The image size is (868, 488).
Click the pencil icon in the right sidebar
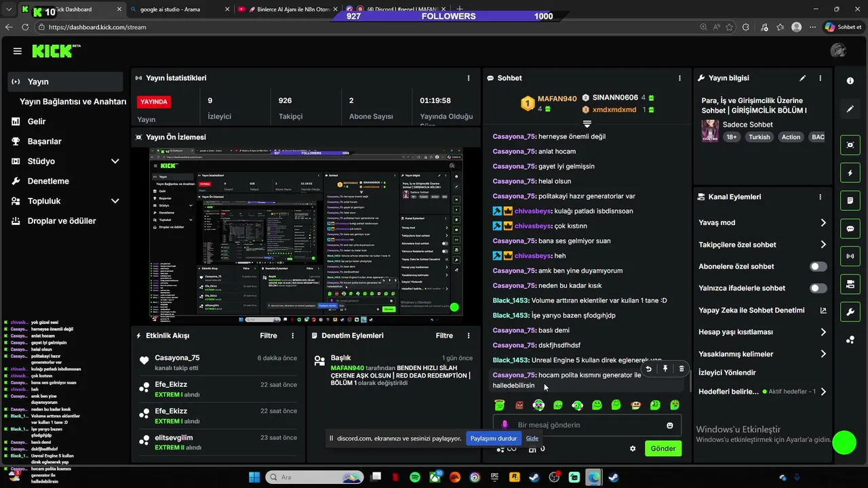coord(850,108)
